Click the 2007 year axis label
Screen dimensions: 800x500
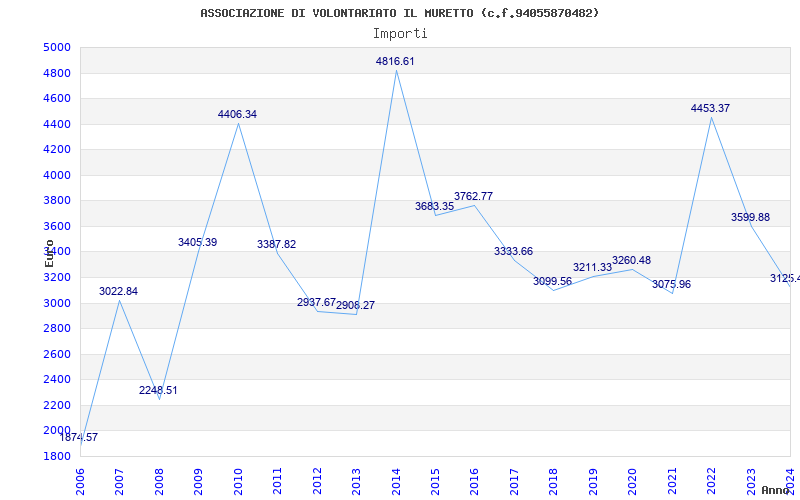119,482
